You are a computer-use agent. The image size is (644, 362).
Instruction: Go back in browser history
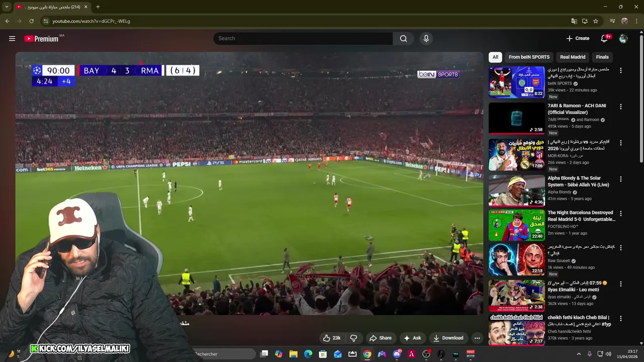pyautogui.click(x=7, y=21)
